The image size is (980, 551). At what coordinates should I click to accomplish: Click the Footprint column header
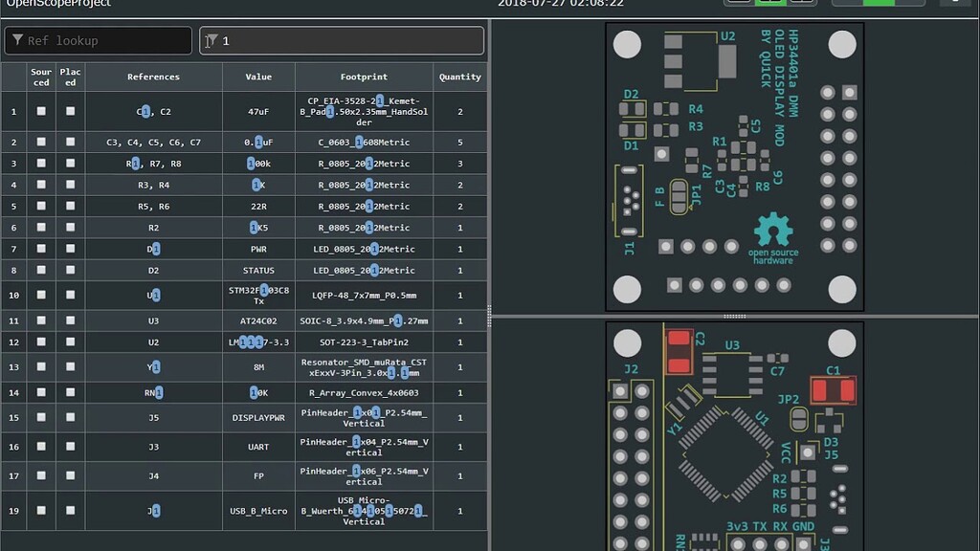[x=364, y=77]
